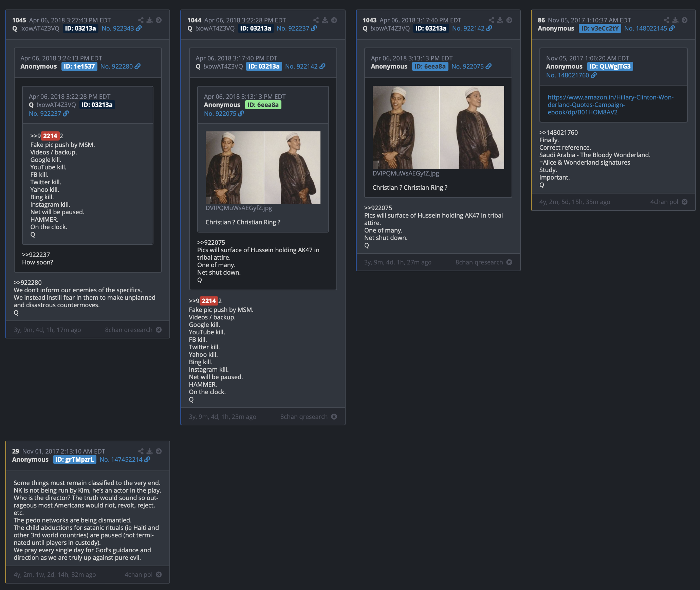This screenshot has height=590, width=700.
Task: Open post number No. 922343
Action: click(118, 28)
